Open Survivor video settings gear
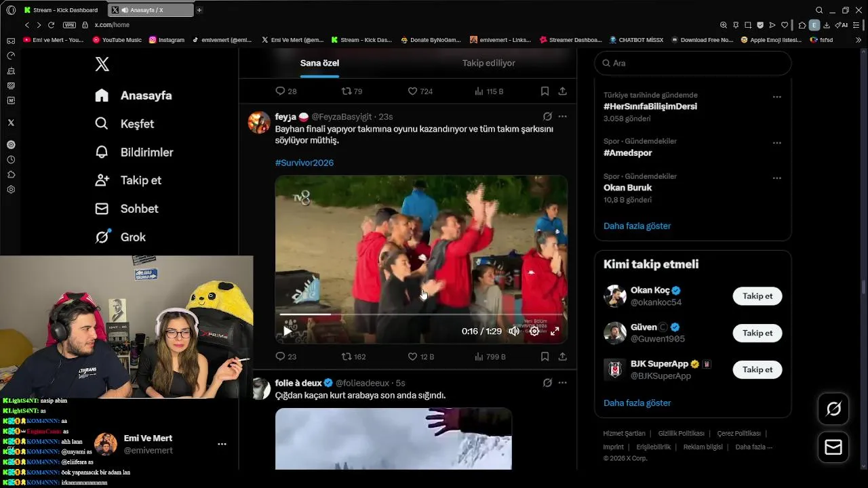The image size is (868, 488). point(534,331)
